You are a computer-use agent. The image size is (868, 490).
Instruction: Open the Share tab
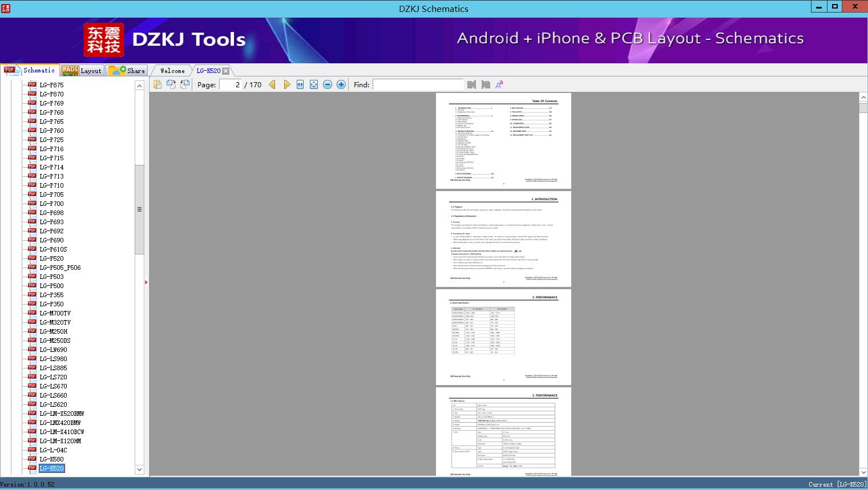click(127, 71)
